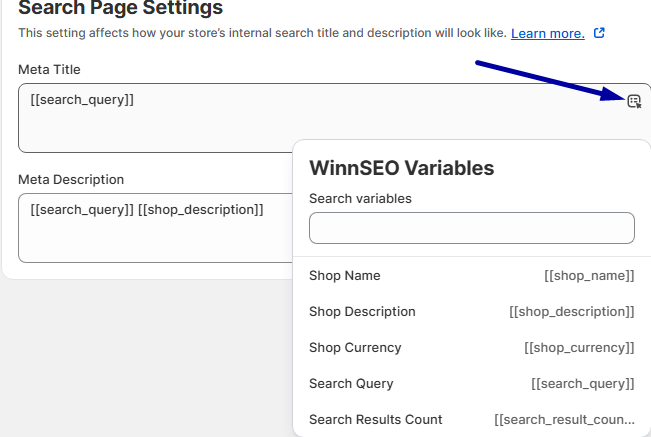Click the Meta Description label

(71, 179)
